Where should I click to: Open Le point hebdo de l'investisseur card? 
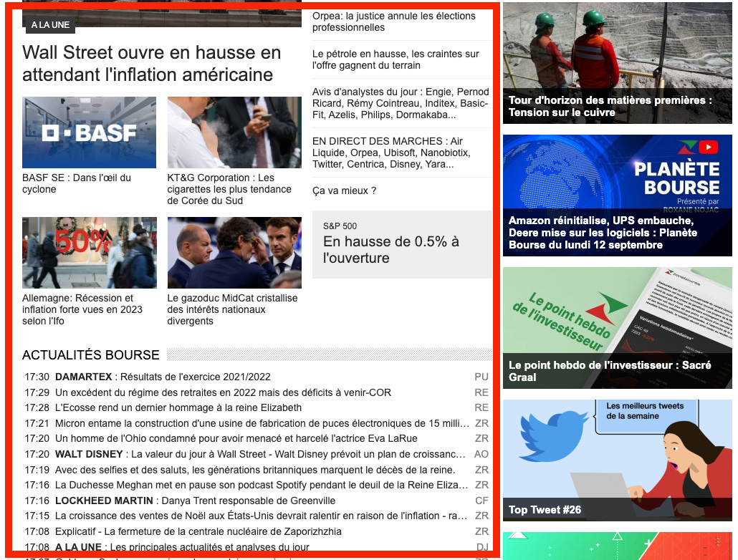click(x=618, y=328)
